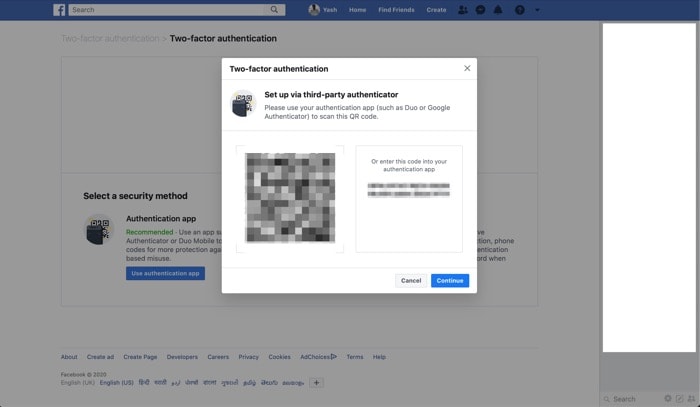Image resolution: width=700 pixels, height=407 pixels.
Task: Click the search magnifier button in top bar
Action: (x=274, y=10)
